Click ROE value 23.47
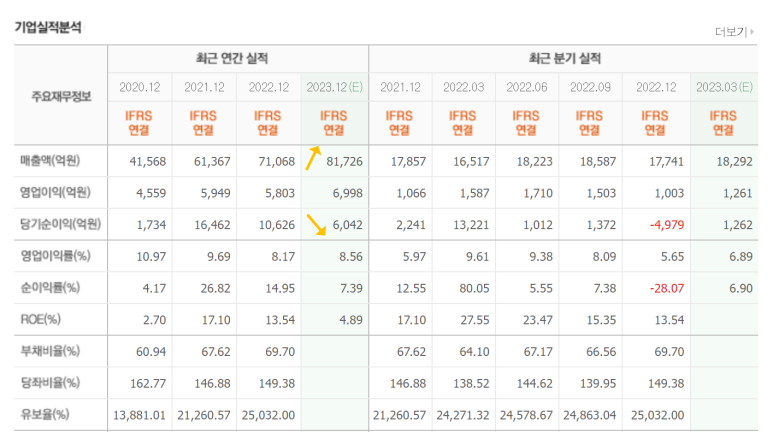This screenshot has height=432, width=773. coord(538,320)
